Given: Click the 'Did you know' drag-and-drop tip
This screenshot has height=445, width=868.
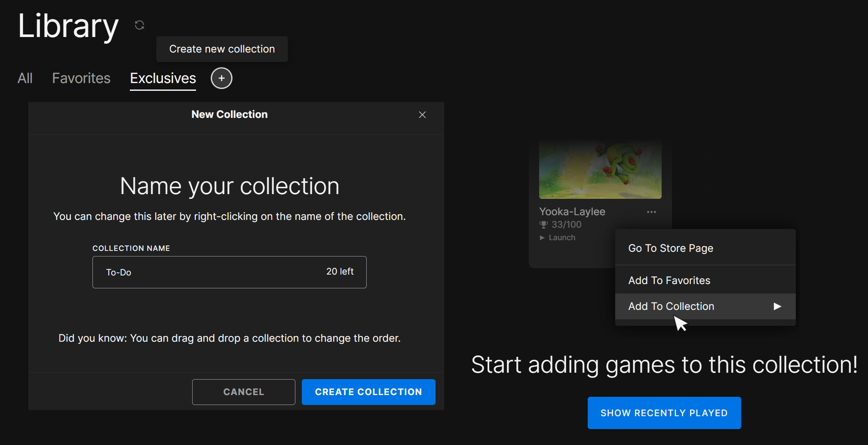Looking at the screenshot, I should 230,338.
